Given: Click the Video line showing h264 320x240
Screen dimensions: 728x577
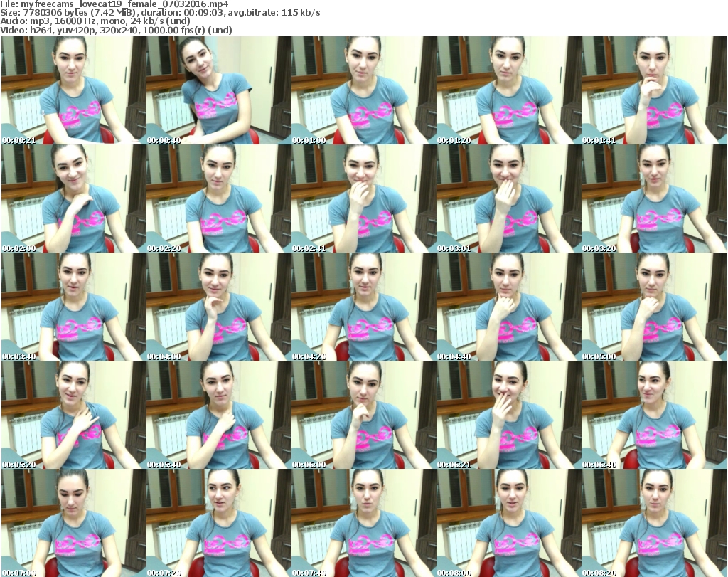Looking at the screenshot, I should pyautogui.click(x=116, y=30).
